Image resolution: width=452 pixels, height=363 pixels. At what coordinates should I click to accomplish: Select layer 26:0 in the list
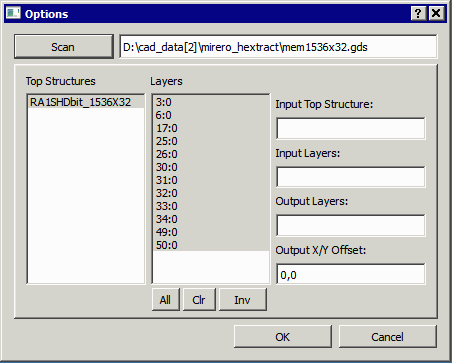211,154
